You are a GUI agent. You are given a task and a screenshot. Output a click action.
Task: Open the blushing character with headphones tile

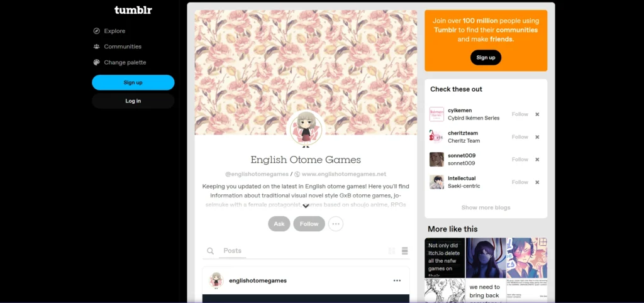(527, 258)
